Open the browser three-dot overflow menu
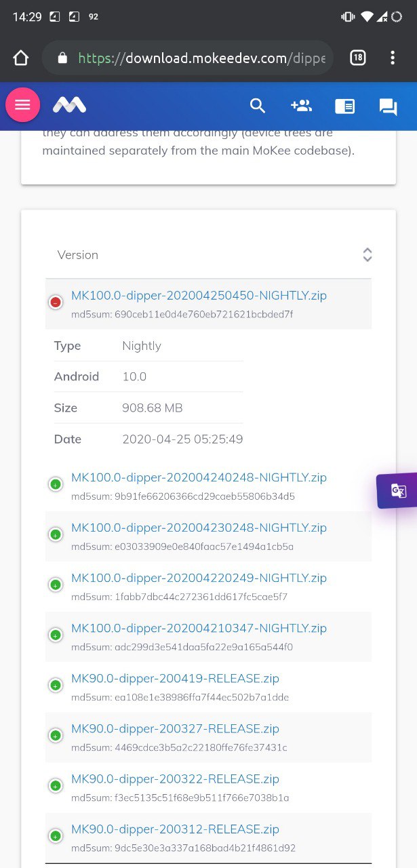 click(393, 58)
